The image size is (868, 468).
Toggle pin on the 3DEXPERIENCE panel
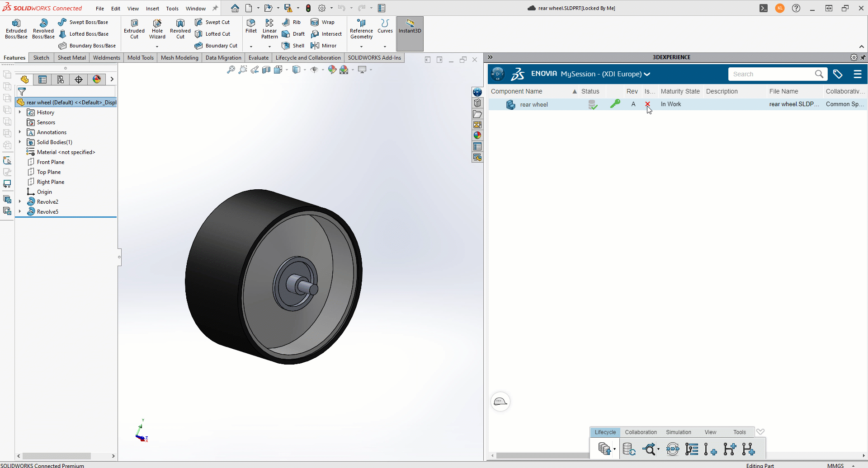coord(863,57)
